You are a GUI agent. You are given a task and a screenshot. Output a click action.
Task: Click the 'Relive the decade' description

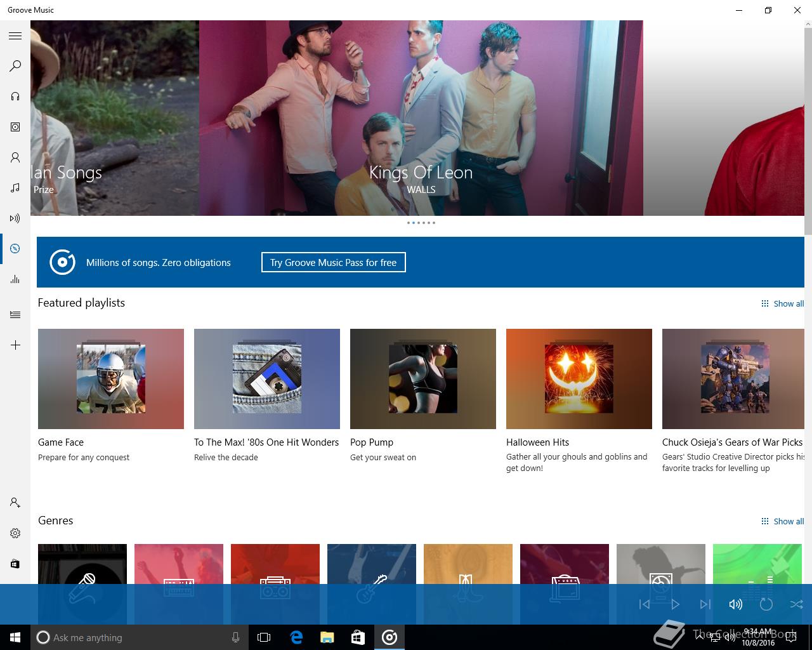coord(226,457)
